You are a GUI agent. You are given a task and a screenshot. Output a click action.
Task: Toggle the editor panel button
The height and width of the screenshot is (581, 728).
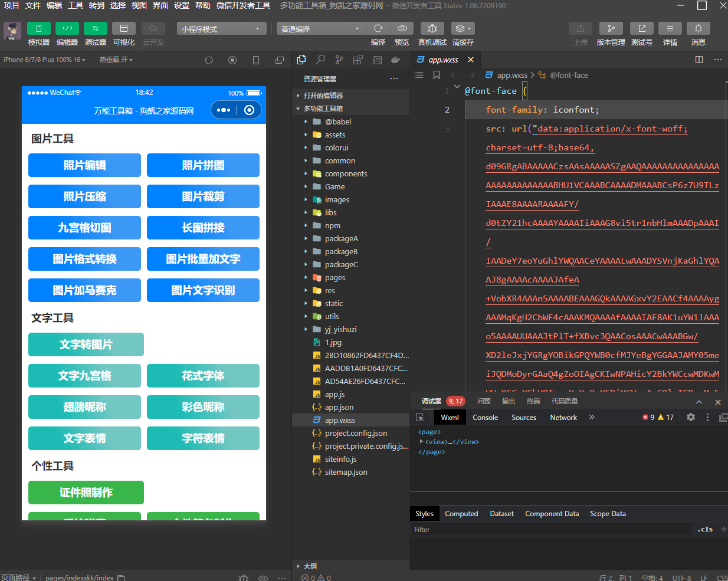pyautogui.click(x=67, y=28)
